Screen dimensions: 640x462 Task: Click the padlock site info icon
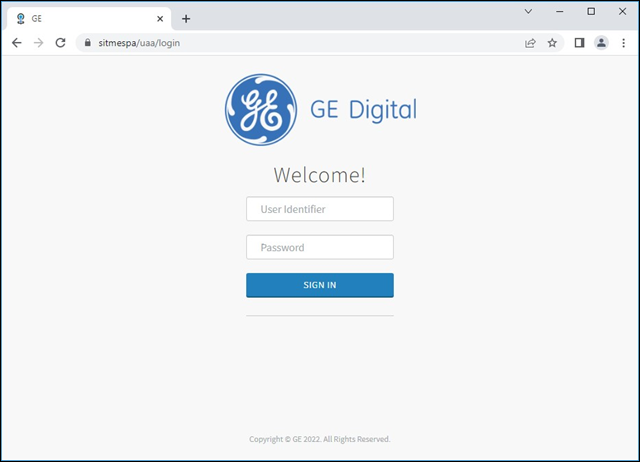tap(87, 42)
